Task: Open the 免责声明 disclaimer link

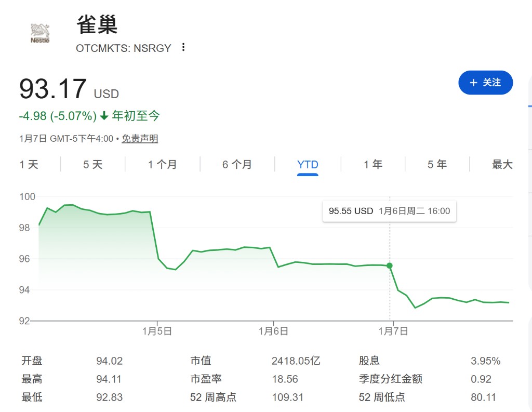Action: (x=140, y=139)
